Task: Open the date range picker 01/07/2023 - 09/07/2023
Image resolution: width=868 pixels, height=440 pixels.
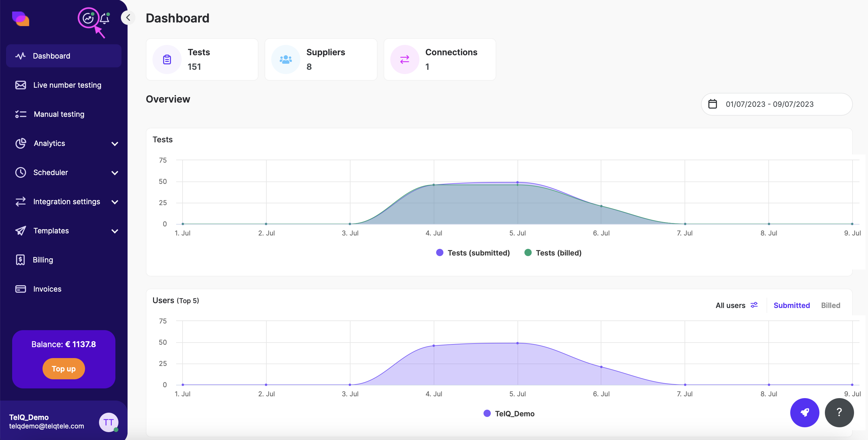Action: [x=777, y=104]
